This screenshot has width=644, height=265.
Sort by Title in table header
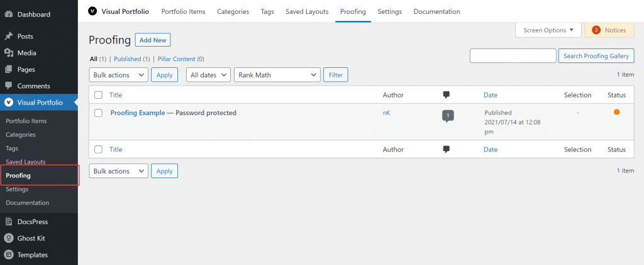coord(116,95)
